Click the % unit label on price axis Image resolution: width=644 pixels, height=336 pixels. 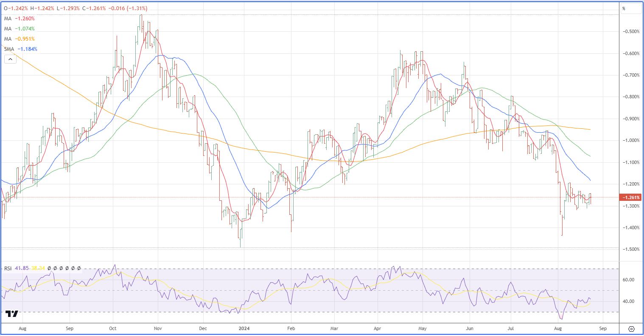pos(624,8)
